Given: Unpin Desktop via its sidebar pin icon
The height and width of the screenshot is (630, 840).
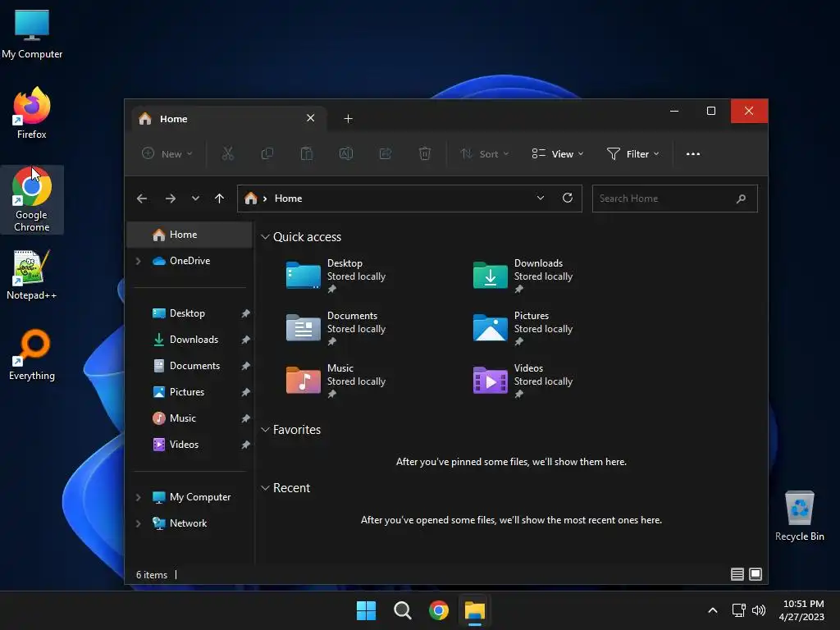Looking at the screenshot, I should pos(245,313).
